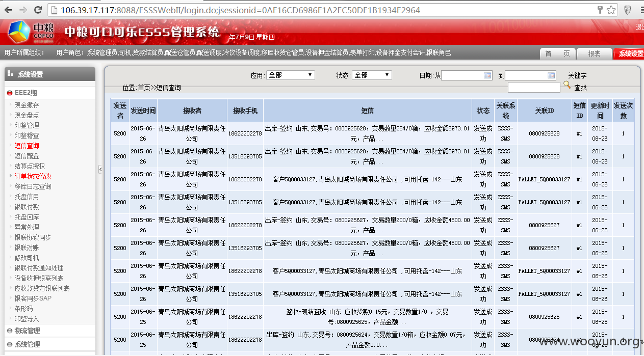Click the 发送时间 column header
The height and width of the screenshot is (356, 644).
point(143,111)
